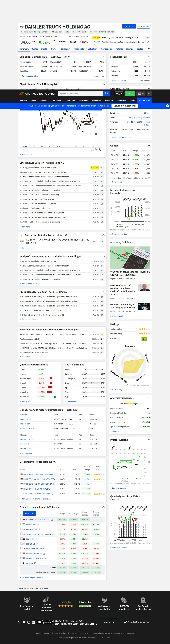
Task: Open the chart icon next to EPIROC AB
Action: tap(37, 544)
